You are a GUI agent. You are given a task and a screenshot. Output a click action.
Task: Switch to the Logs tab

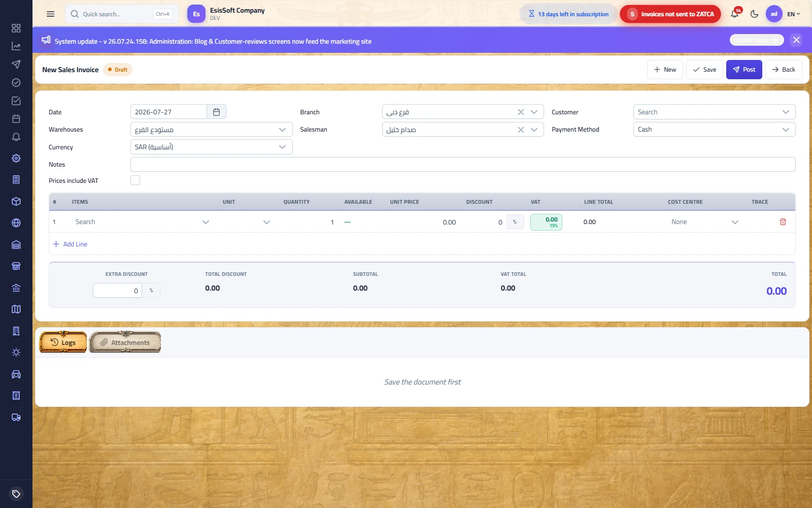tap(63, 342)
